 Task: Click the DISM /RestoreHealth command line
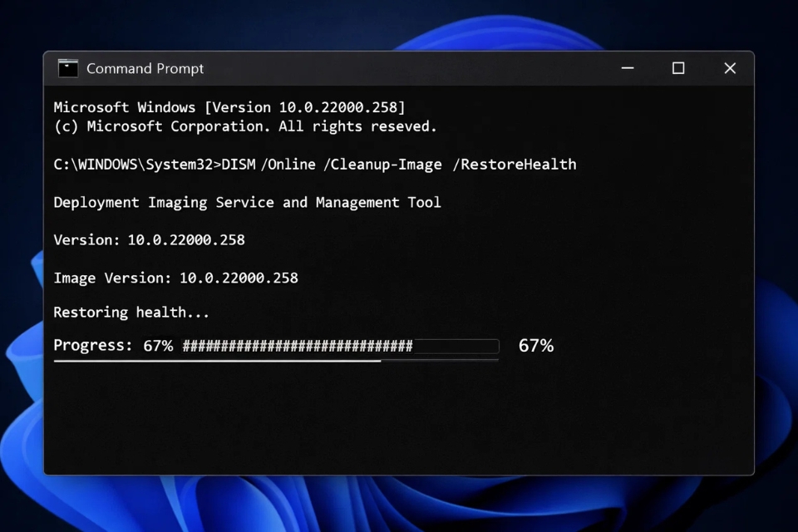pyautogui.click(x=314, y=164)
